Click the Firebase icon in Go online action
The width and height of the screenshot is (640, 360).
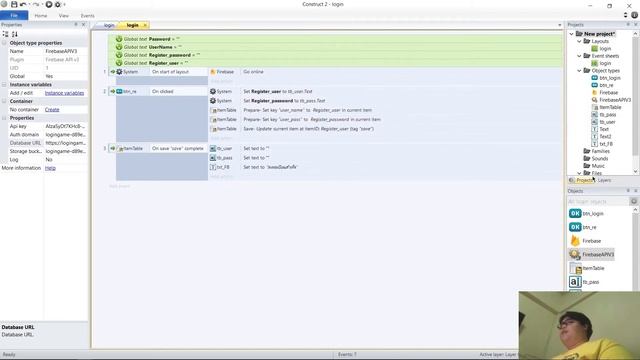click(213, 72)
